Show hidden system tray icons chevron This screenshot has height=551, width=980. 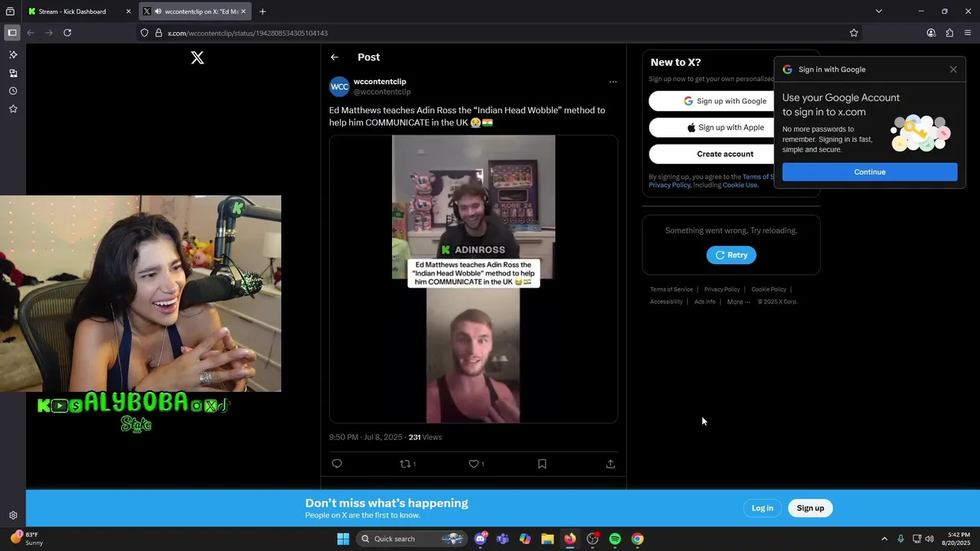pyautogui.click(x=884, y=539)
